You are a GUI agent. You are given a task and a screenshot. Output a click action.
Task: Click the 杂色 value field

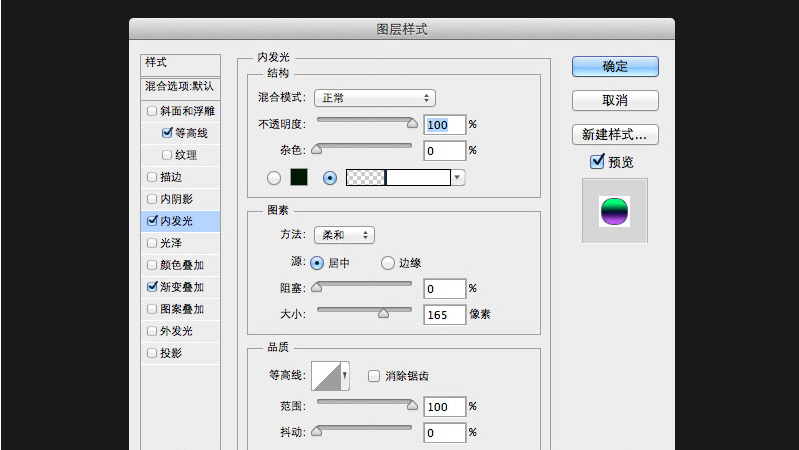[444, 151]
